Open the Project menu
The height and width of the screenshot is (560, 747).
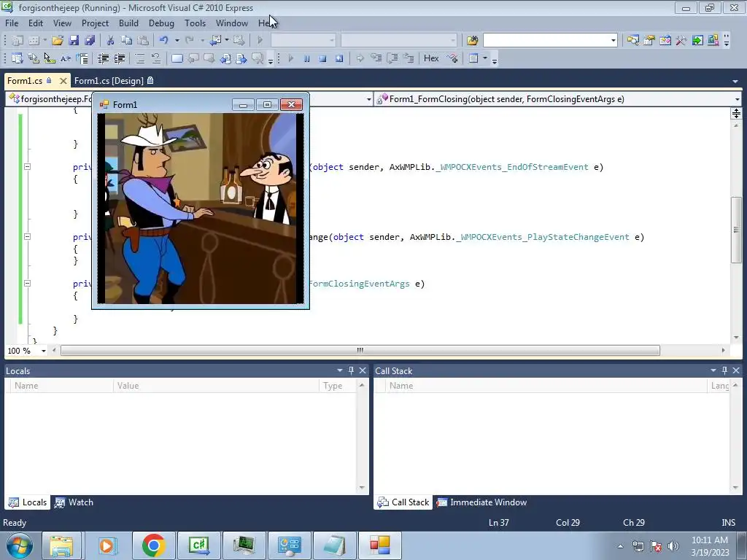point(95,23)
